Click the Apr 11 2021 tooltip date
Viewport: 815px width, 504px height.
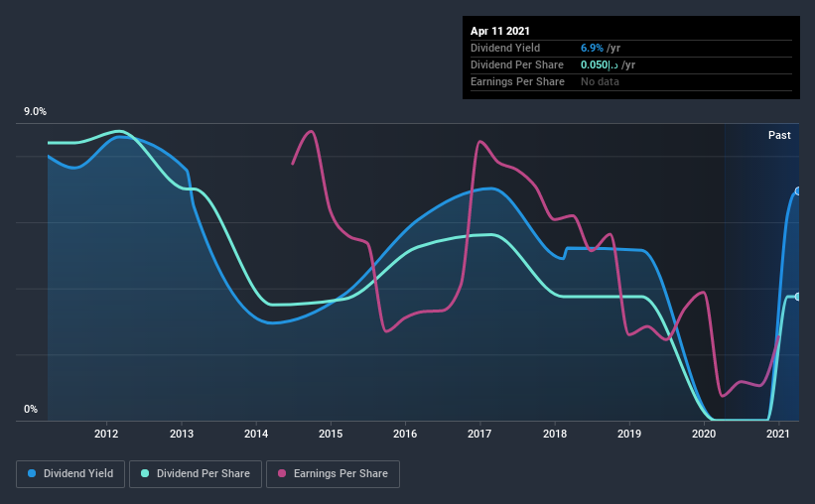click(500, 31)
